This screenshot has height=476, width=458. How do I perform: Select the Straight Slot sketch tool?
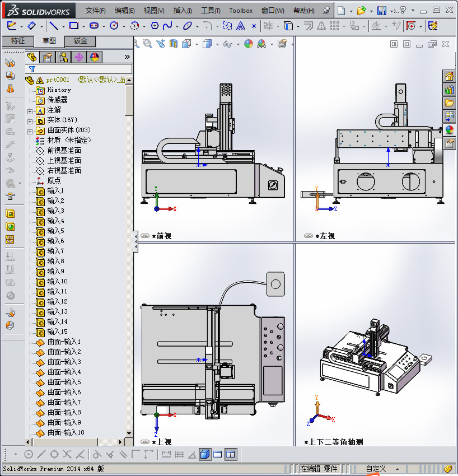(94, 26)
